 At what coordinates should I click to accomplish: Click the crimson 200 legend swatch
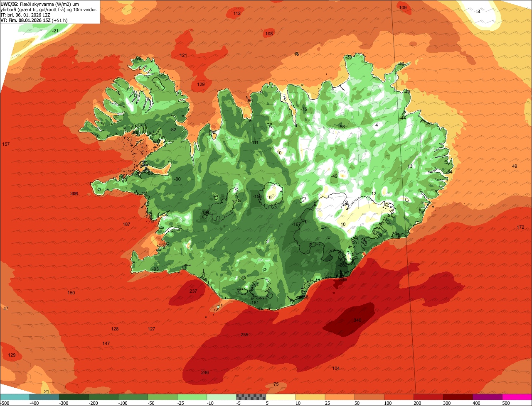click(428, 397)
